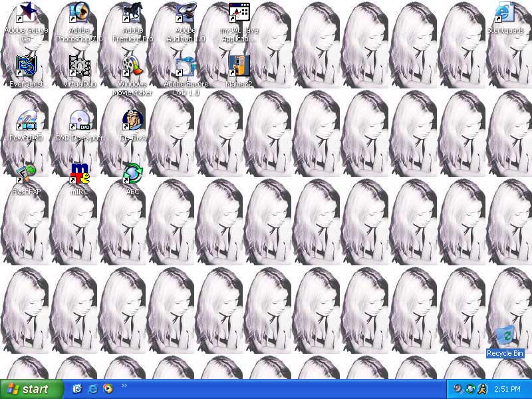Click the Adobe Encore DVD 1.0 icon

tap(186, 66)
